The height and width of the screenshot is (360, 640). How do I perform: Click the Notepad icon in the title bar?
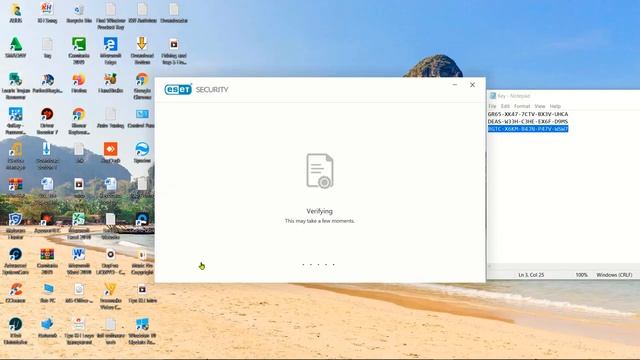tap(493, 96)
